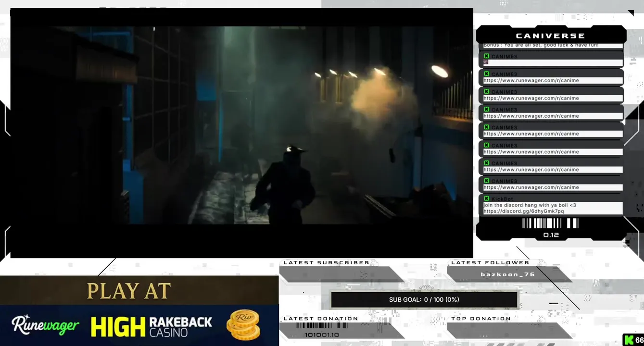The image size is (644, 346).
Task: Click the Runewager logo in the banner
Action: pos(45,325)
